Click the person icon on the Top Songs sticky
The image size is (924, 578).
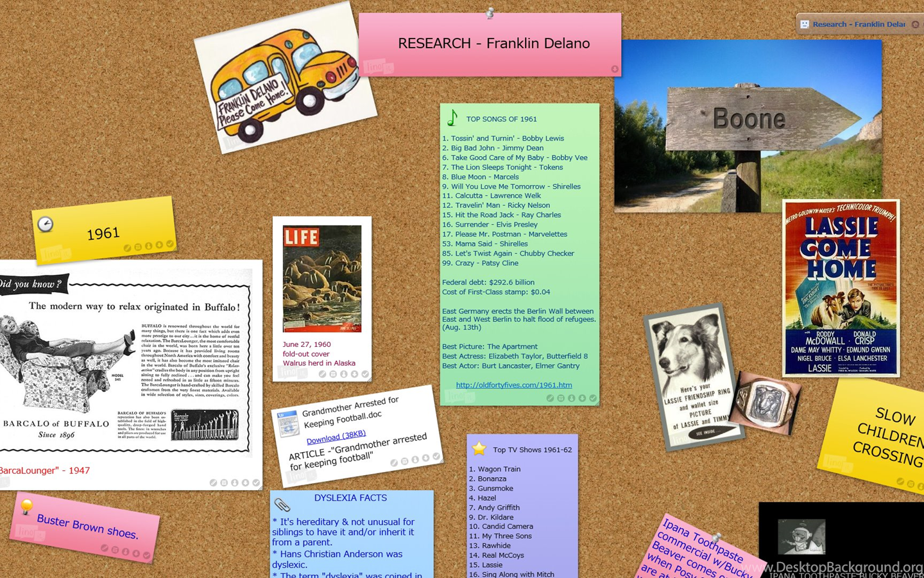(572, 398)
